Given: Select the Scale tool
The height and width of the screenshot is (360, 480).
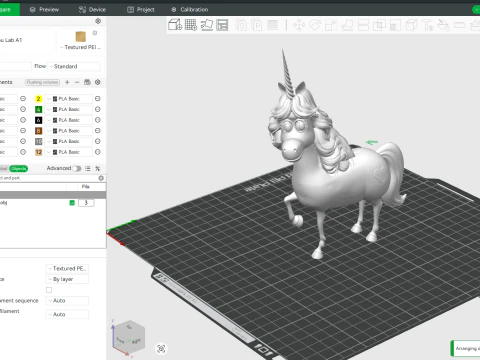Looking at the screenshot, I should (x=331, y=25).
